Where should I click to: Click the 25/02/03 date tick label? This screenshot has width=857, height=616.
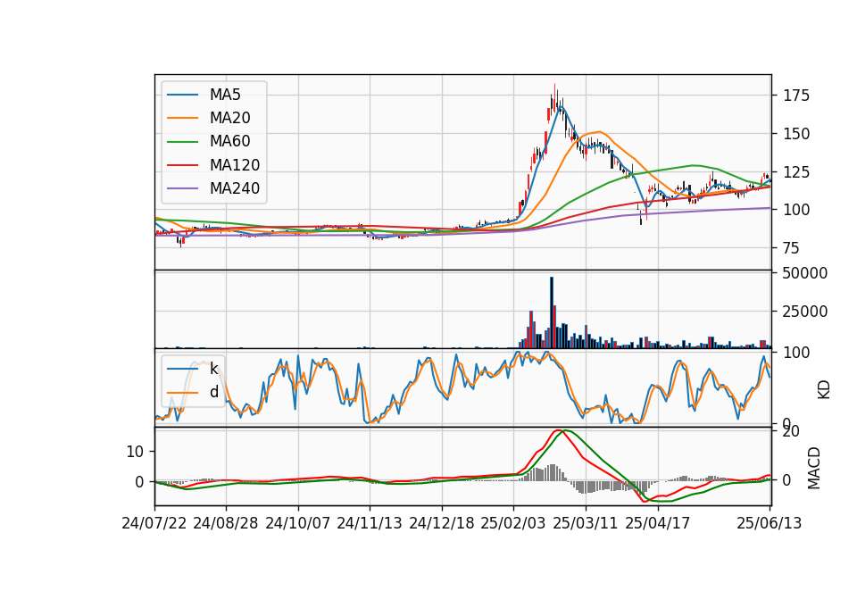513,523
